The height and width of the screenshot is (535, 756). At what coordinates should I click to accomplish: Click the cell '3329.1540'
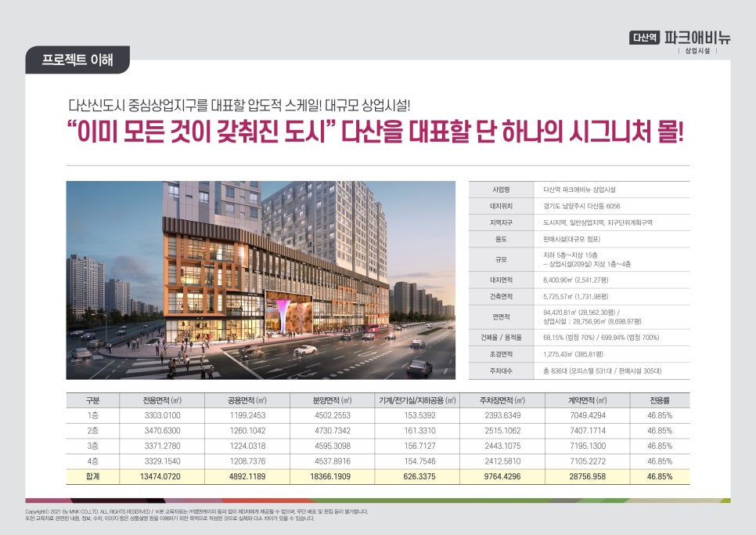tap(162, 461)
